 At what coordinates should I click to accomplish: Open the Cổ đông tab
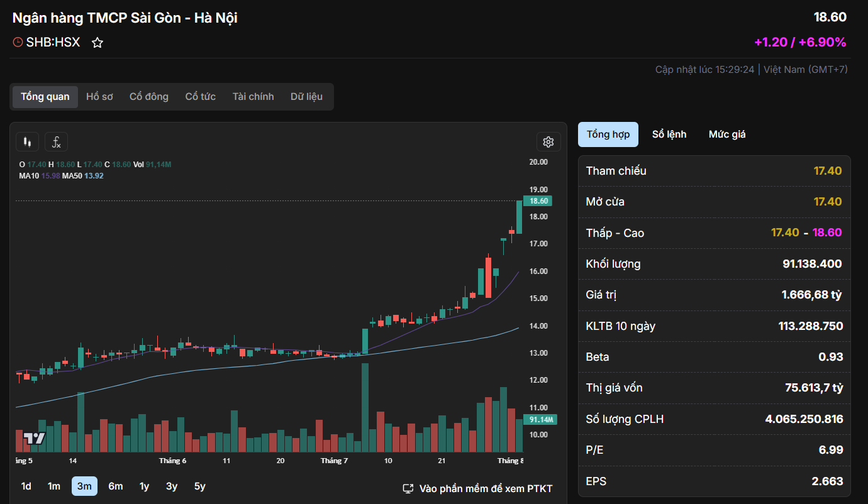[149, 97]
